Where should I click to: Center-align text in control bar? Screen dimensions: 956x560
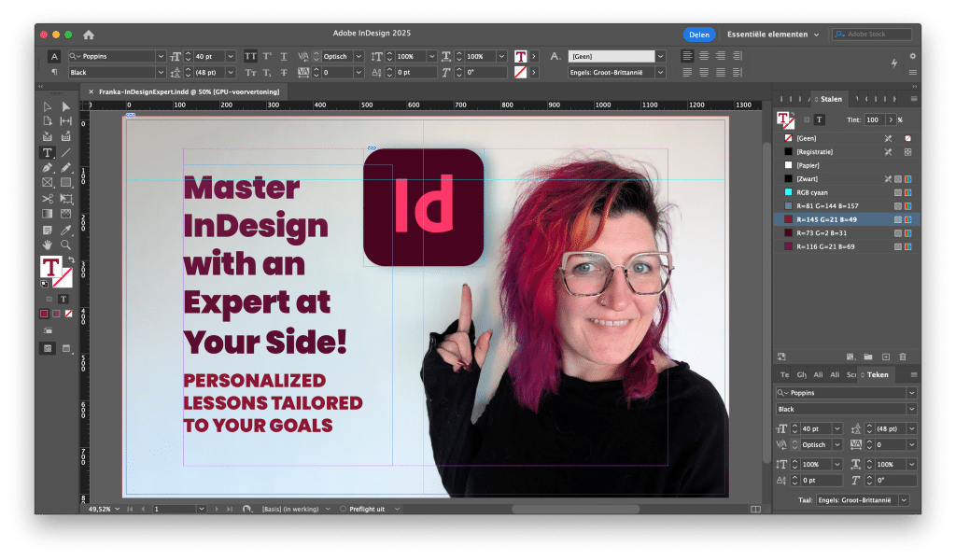coord(704,56)
